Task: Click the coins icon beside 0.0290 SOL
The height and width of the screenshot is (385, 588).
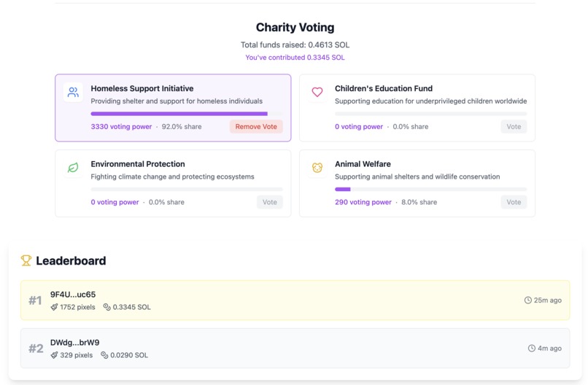Action: click(104, 355)
